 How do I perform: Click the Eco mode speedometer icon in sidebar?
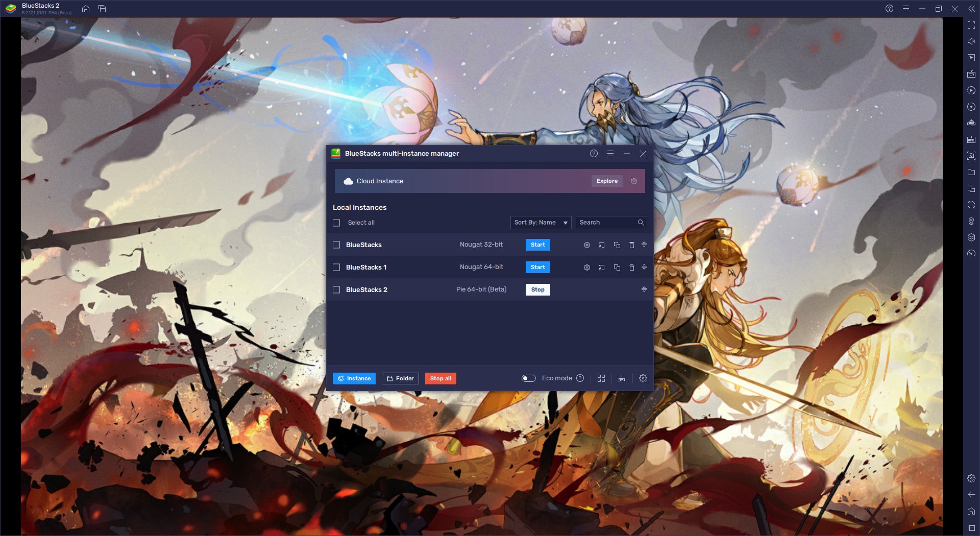971,254
